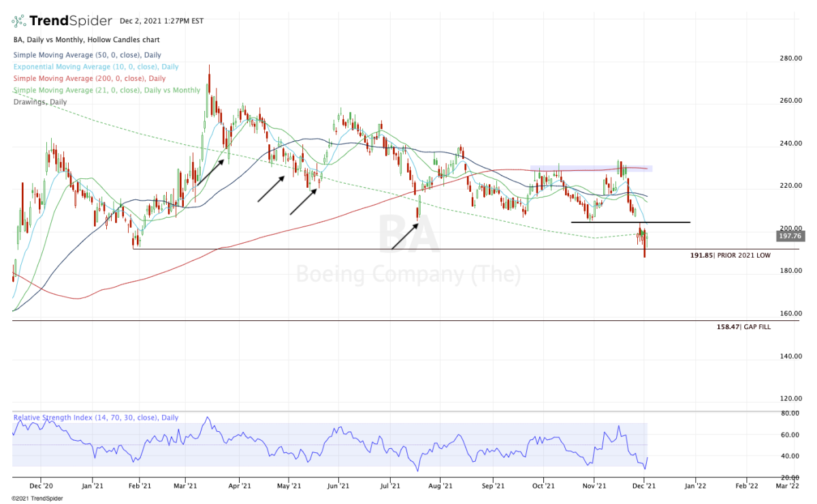Click the 140.00 price axis label
Screen dimensions: 817x504
[790, 356]
